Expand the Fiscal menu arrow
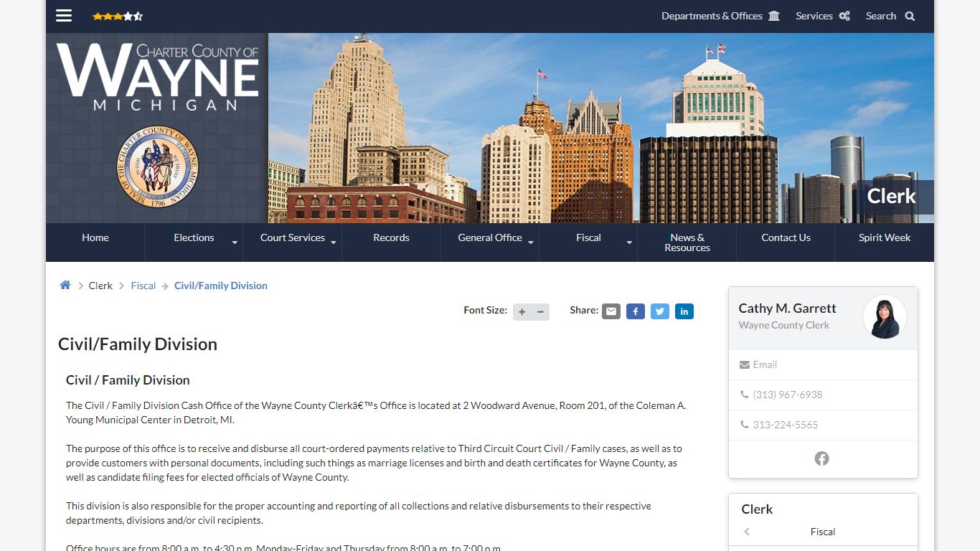Screen dimensions: 980x551 pos(629,242)
